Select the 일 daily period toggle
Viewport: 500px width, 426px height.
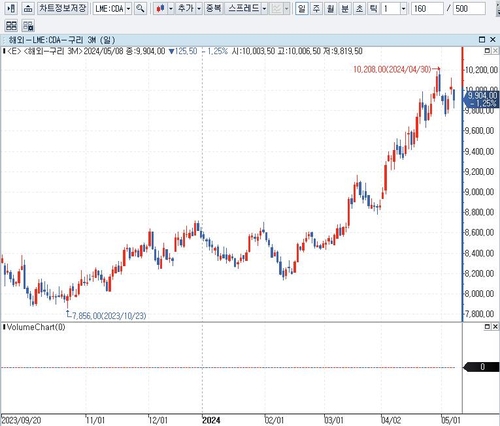point(302,8)
